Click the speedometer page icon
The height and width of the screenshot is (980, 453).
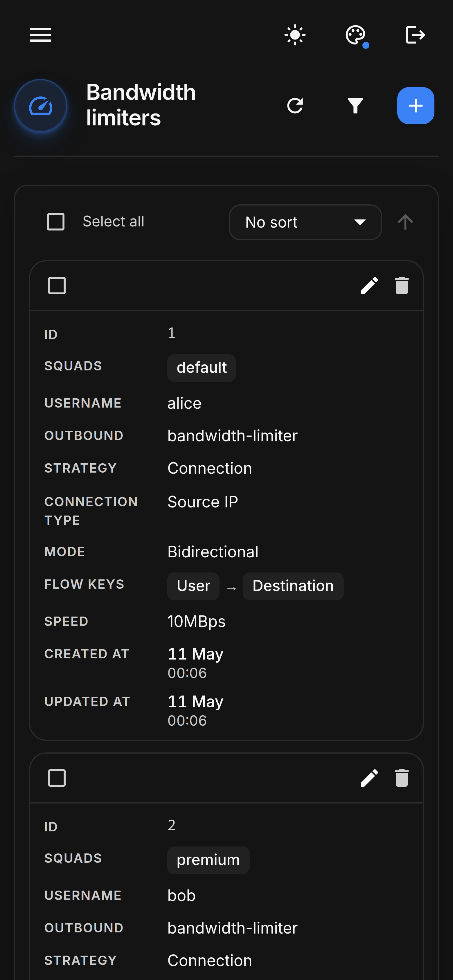pyautogui.click(x=41, y=106)
